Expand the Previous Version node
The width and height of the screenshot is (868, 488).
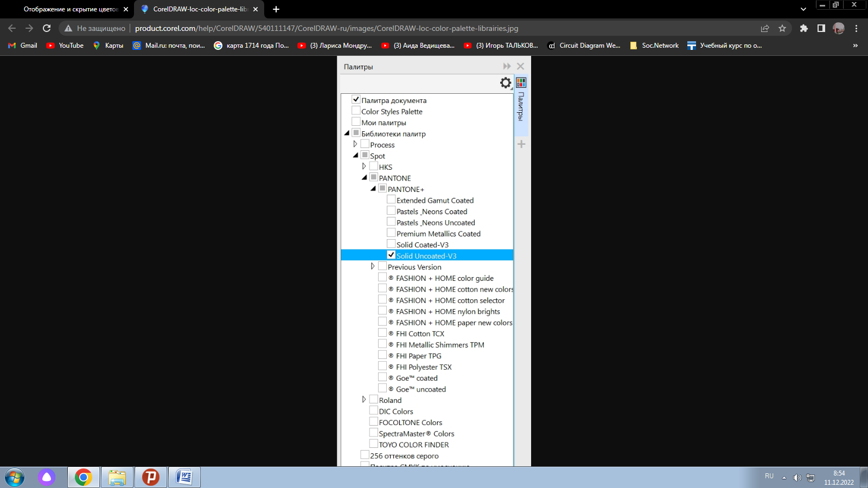pyautogui.click(x=373, y=266)
